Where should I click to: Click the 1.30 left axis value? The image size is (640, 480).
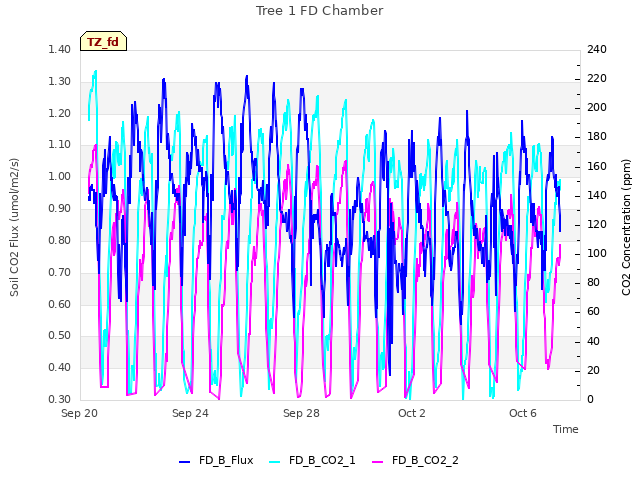[60, 82]
